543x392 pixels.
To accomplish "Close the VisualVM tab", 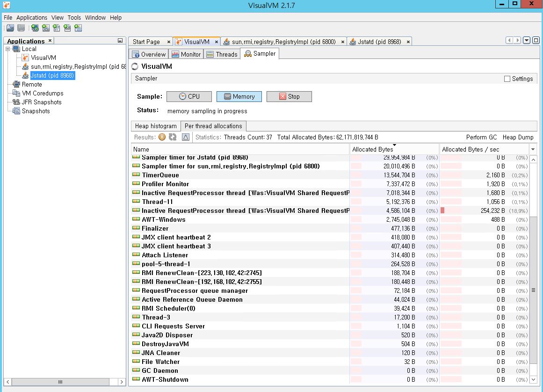I will [x=217, y=42].
